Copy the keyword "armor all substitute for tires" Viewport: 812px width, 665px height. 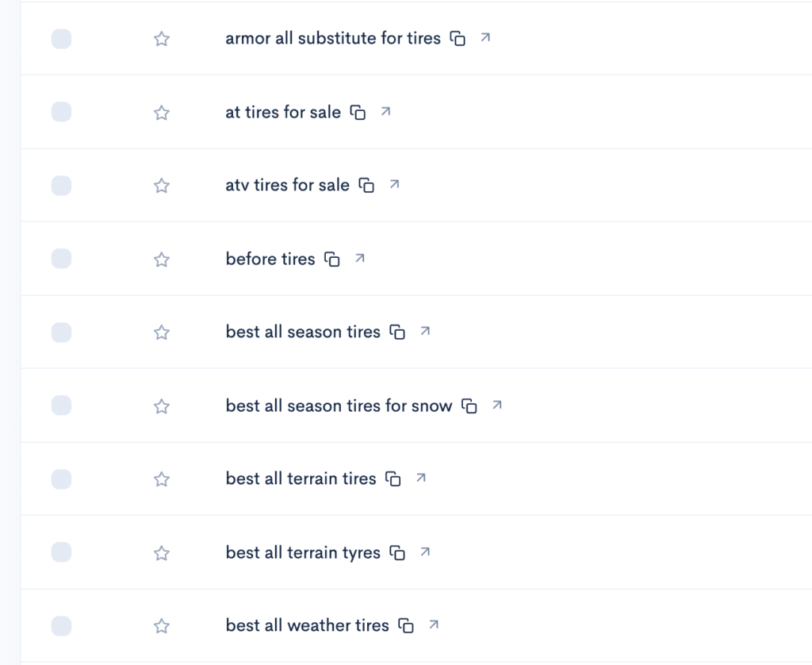point(458,37)
